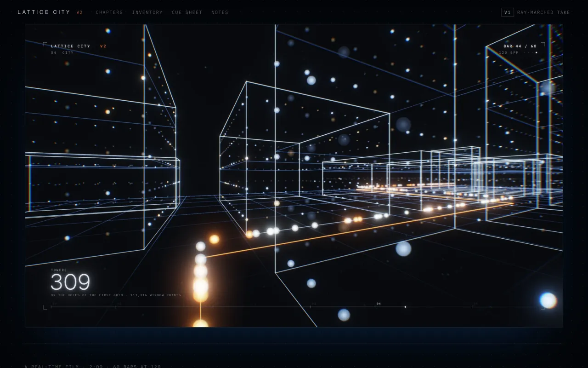588x368 pixels.
Task: Click the Lattice City V2 title inside the film frame
Action: (x=79, y=46)
